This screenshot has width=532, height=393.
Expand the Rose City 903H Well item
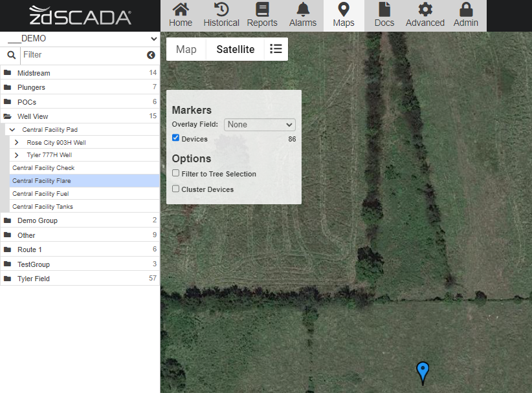(17, 142)
